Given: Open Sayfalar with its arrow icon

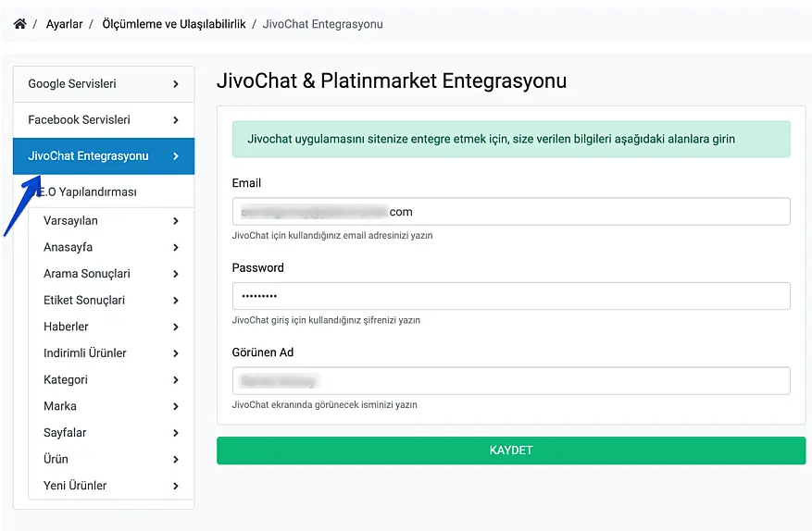Looking at the screenshot, I should (x=176, y=433).
